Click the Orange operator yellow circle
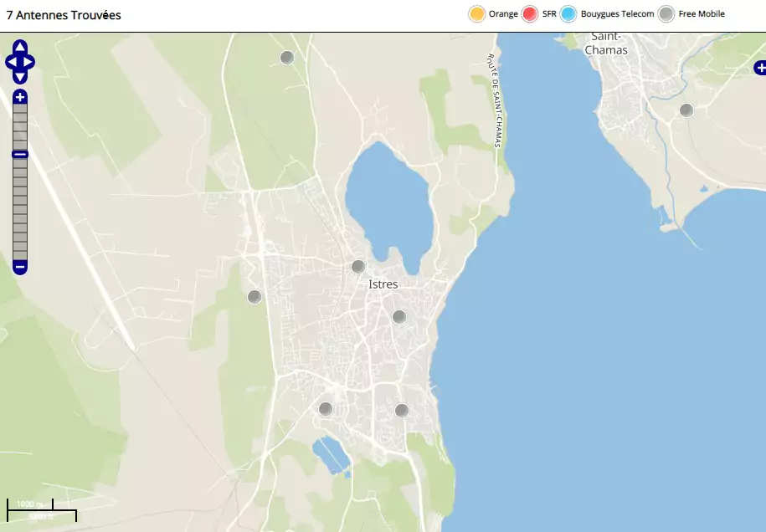 477,14
